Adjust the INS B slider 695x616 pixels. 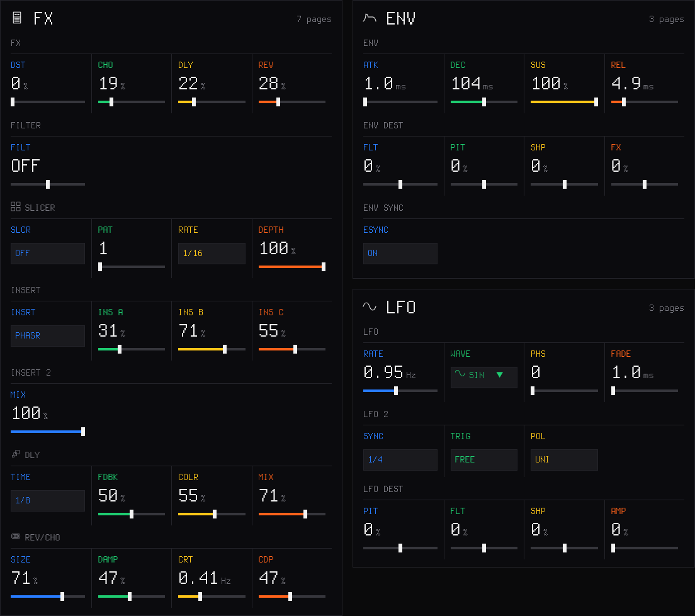click(x=212, y=349)
